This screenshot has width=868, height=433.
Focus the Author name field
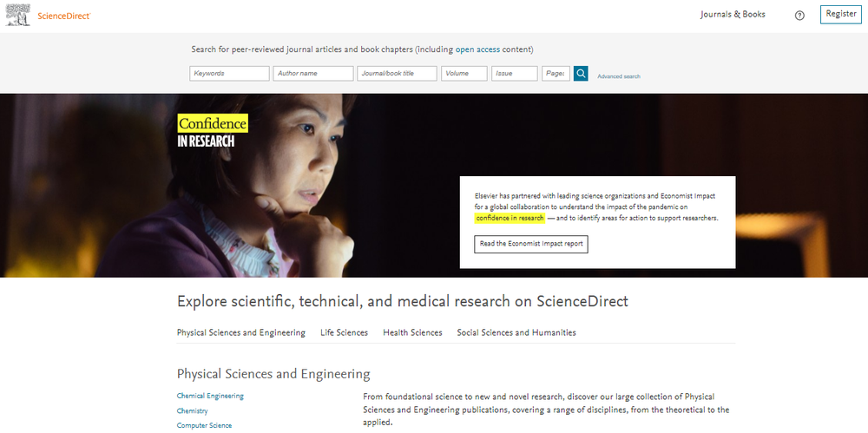(312, 73)
